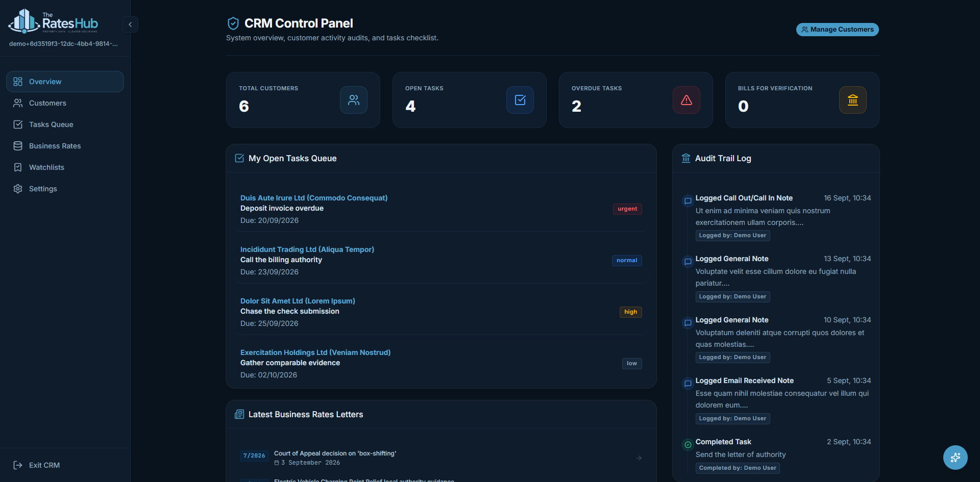
Task: Click the normal priority badge
Action: 627,261
